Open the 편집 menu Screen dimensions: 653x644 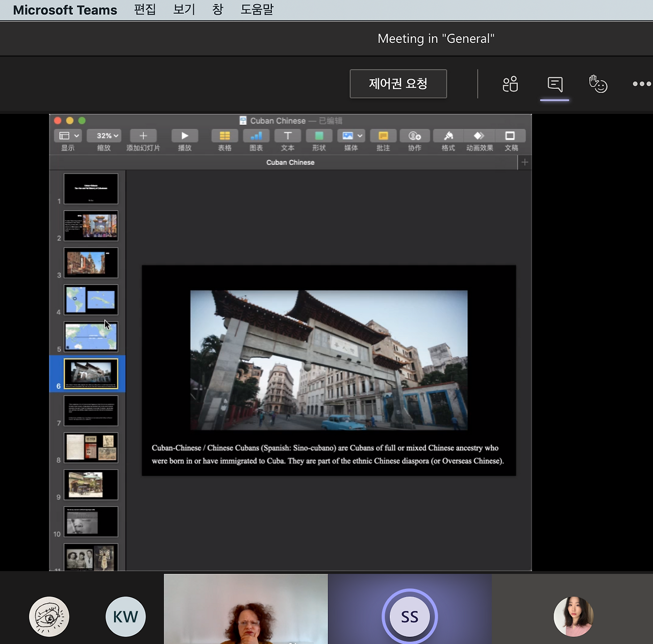tap(145, 10)
